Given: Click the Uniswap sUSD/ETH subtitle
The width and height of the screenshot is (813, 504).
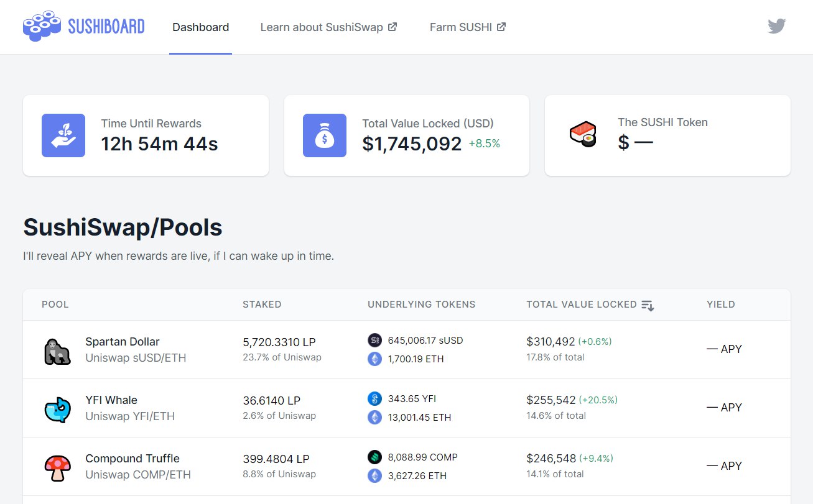Looking at the screenshot, I should [136, 358].
